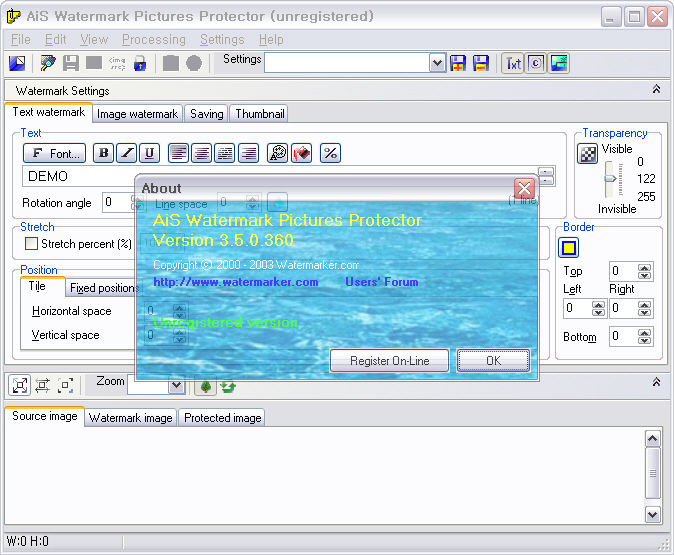674x555 pixels.
Task: Open the yellow Border color swatch
Action: coord(569,248)
